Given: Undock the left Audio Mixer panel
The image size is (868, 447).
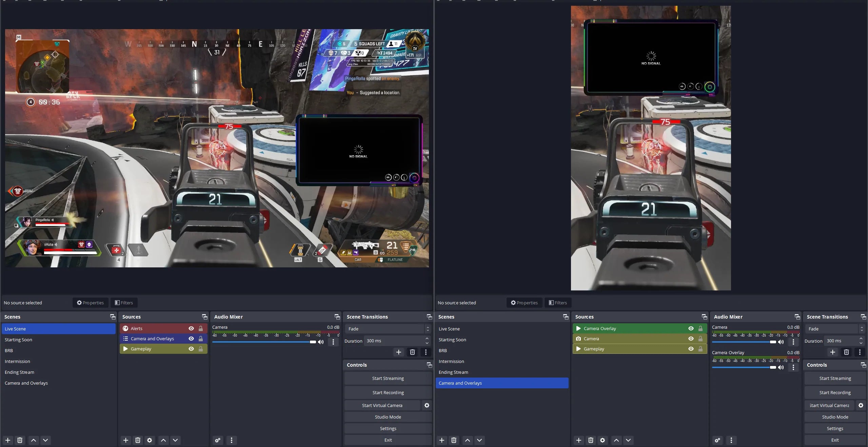Looking at the screenshot, I should tap(337, 317).
